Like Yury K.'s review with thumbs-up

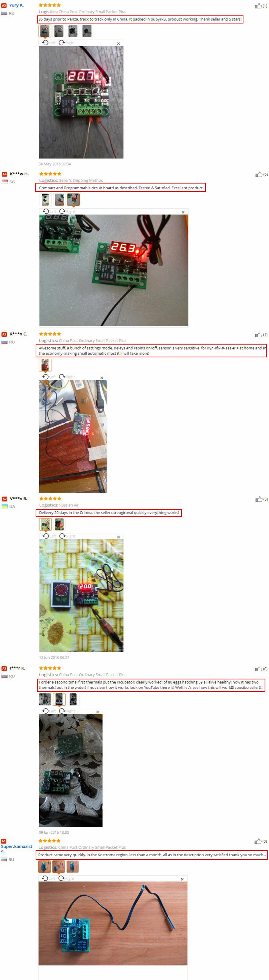[x=258, y=6]
